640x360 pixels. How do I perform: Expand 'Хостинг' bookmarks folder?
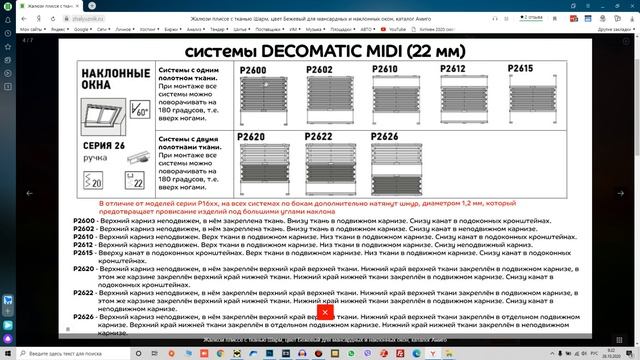149,29
